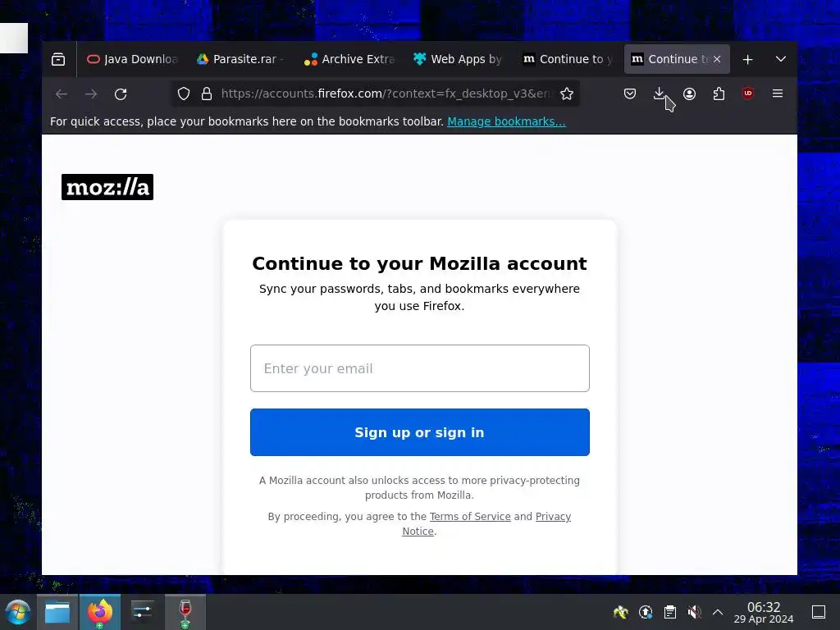The height and width of the screenshot is (630, 840).
Task: Close the active Continue tab
Action: [717, 59]
